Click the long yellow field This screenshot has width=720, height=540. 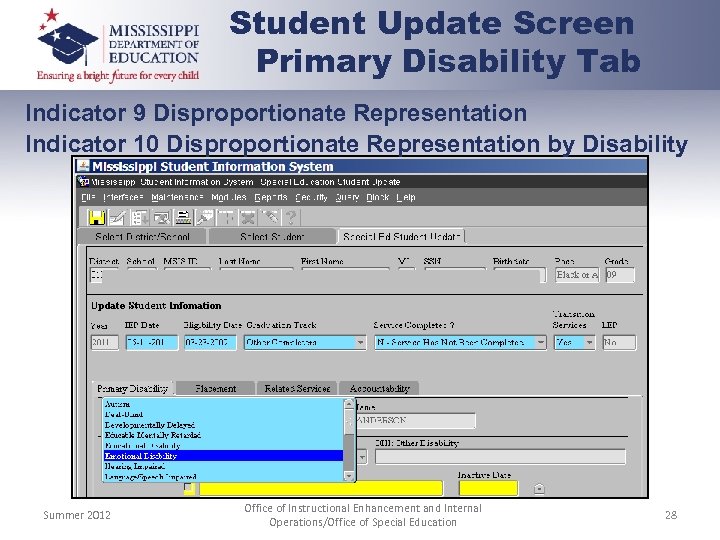tap(321, 489)
